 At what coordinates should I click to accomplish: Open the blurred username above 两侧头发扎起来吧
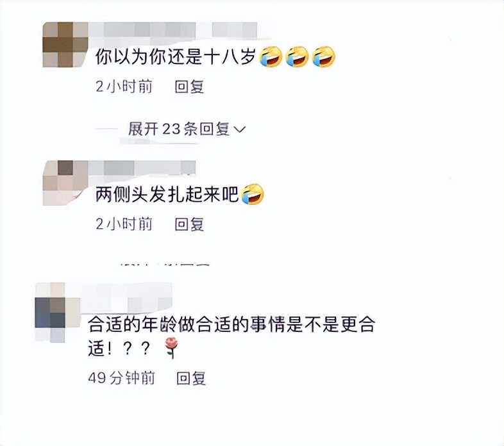click(x=142, y=169)
